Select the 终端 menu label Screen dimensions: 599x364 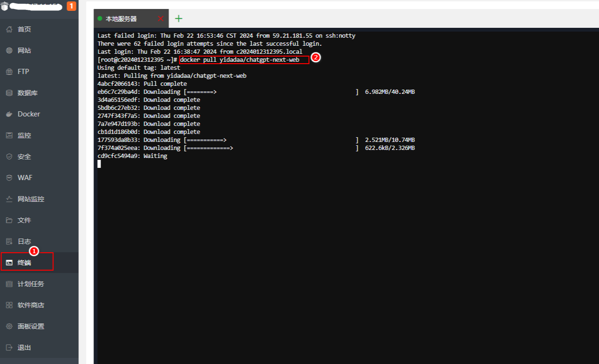pos(25,263)
